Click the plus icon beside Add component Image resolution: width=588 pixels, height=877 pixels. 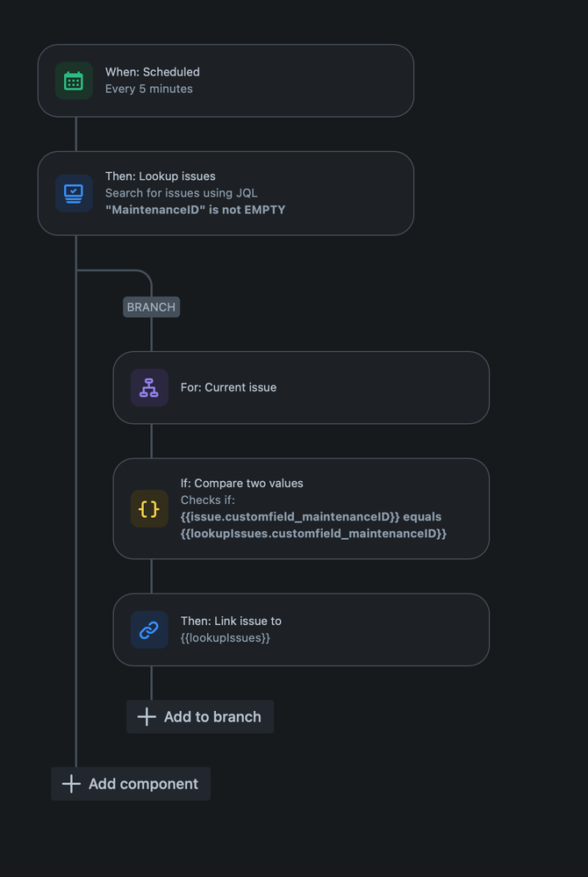pos(71,784)
